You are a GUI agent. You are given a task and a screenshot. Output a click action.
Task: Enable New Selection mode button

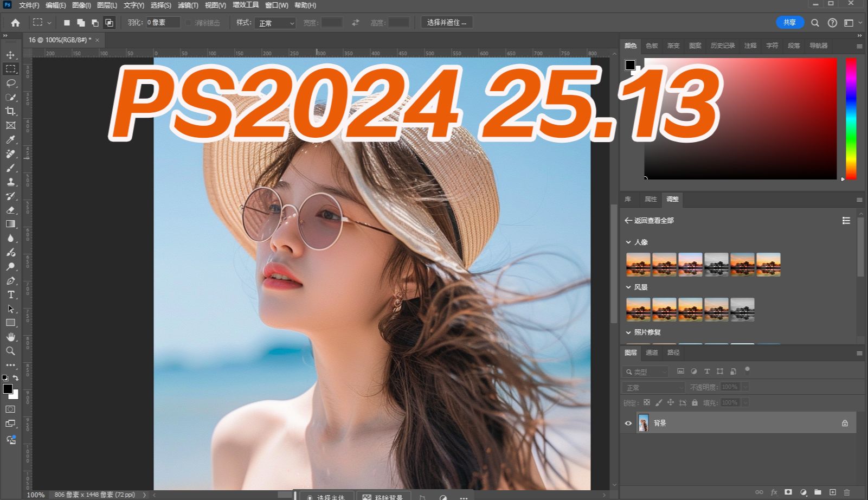point(67,23)
